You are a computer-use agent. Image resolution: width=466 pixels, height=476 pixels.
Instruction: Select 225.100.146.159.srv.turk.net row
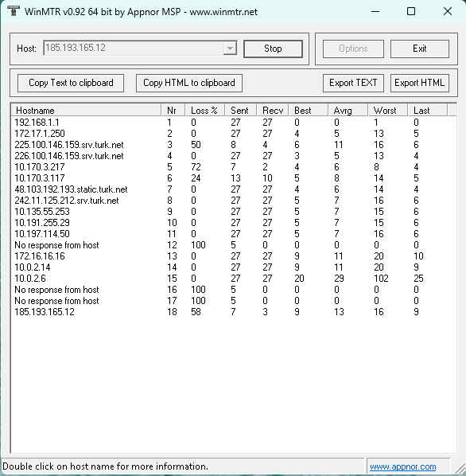point(234,145)
